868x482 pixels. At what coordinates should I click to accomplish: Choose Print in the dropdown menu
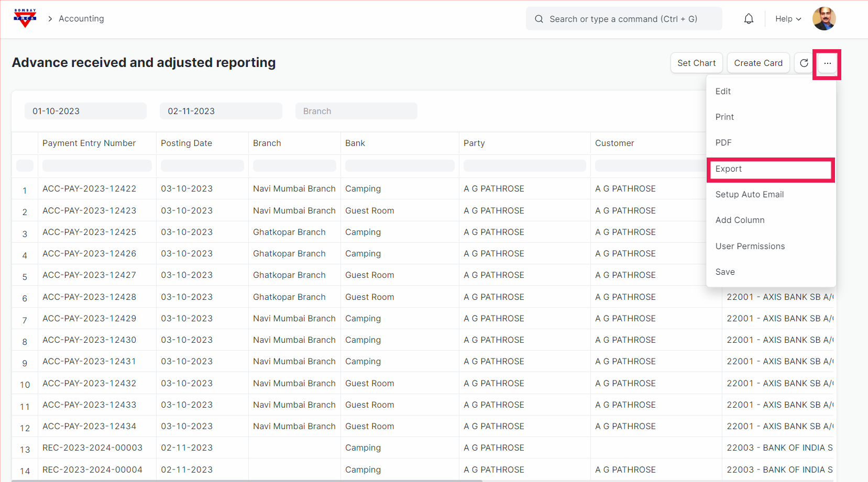point(724,117)
